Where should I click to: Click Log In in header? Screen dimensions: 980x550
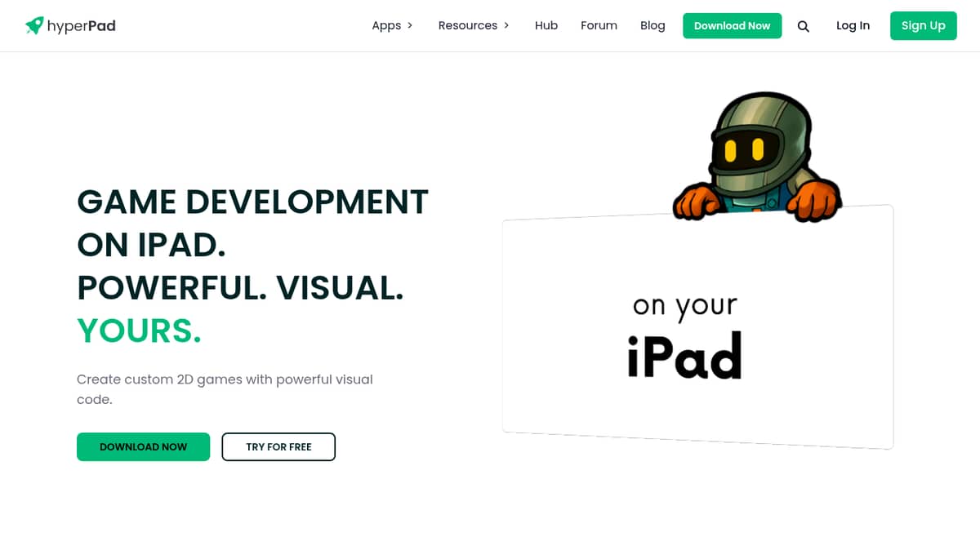pyautogui.click(x=853, y=25)
